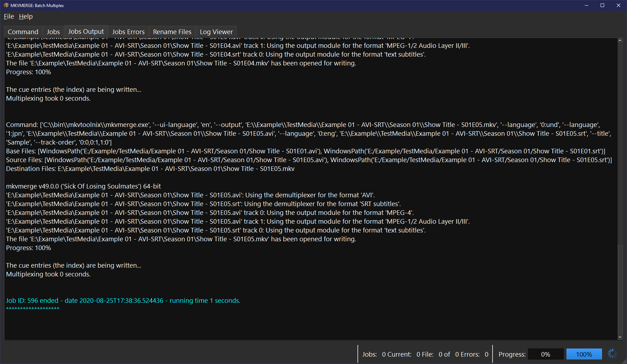Screen dimensions: 627x364
Task: Click the scrollbar up arrow
Action: point(620,39)
